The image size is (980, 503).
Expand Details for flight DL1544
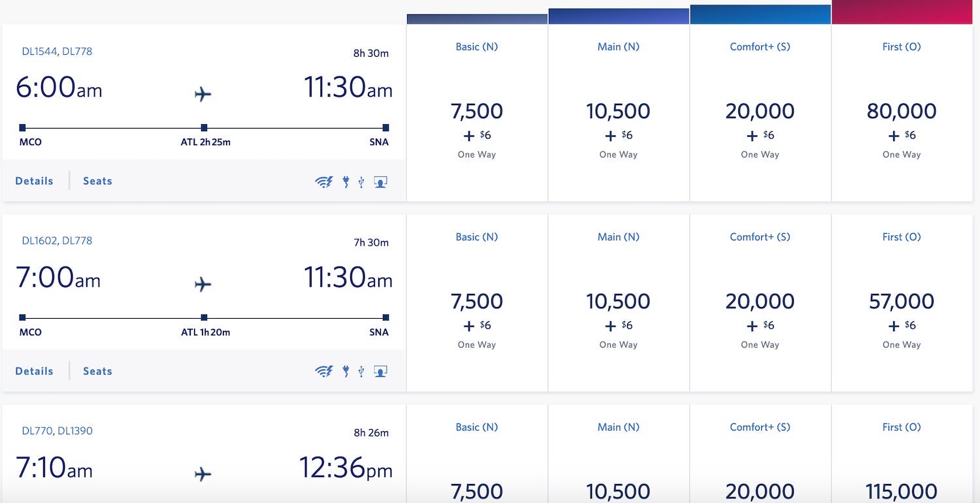(34, 181)
